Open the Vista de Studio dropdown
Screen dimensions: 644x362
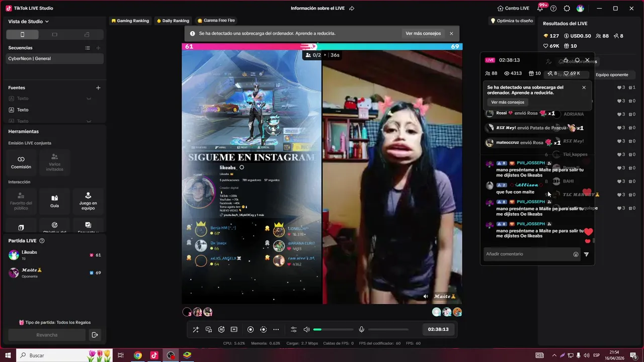(x=29, y=22)
